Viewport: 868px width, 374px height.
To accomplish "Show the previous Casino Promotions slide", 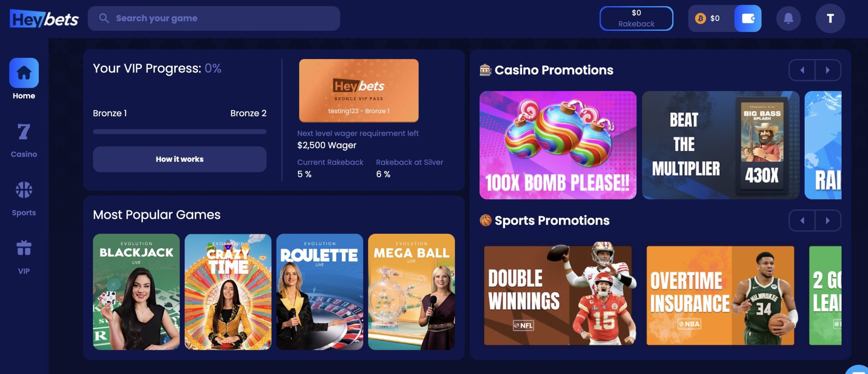I will point(802,70).
